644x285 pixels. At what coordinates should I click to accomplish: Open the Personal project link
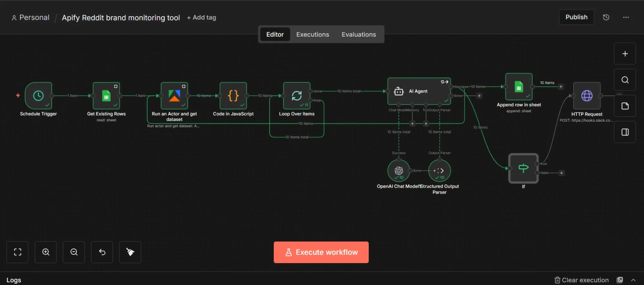pos(31,17)
